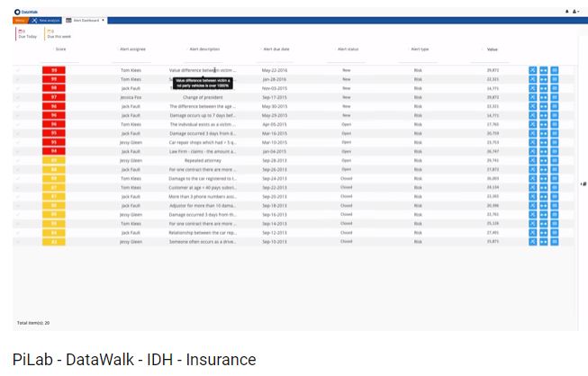The width and height of the screenshot is (588, 376).
Task: Expand the Alert Dashboard tab dropdown arrow
Action: point(104,20)
